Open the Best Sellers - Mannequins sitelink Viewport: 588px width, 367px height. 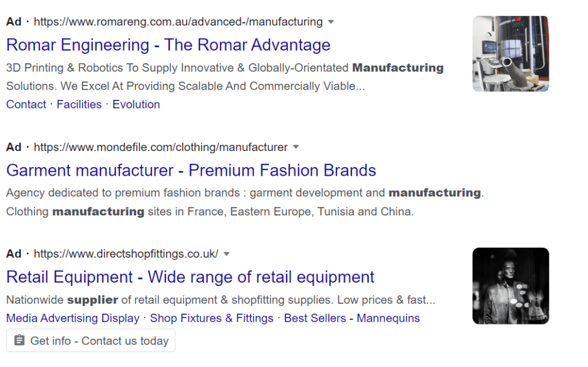point(352,318)
